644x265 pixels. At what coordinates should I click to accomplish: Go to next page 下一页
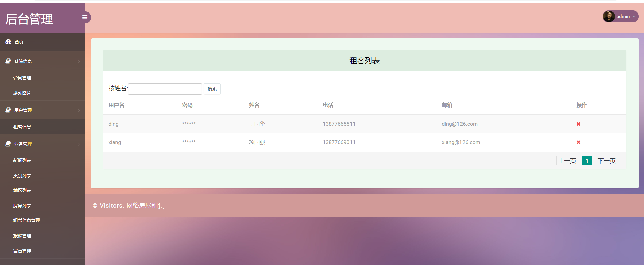pos(607,161)
